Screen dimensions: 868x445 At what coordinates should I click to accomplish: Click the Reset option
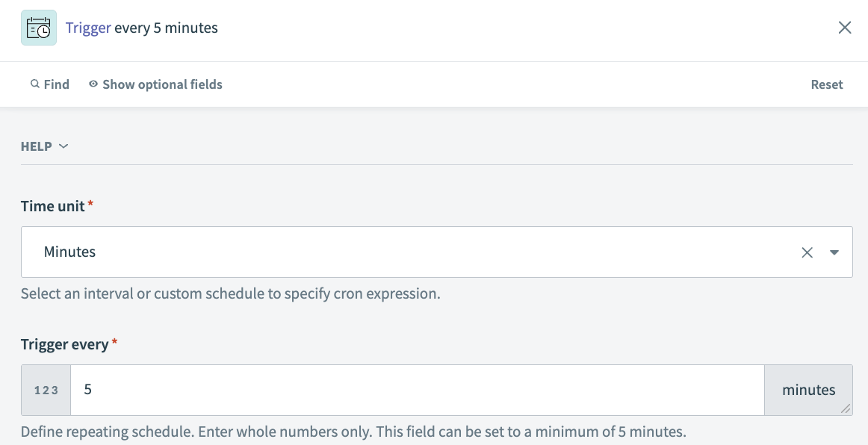coord(827,84)
